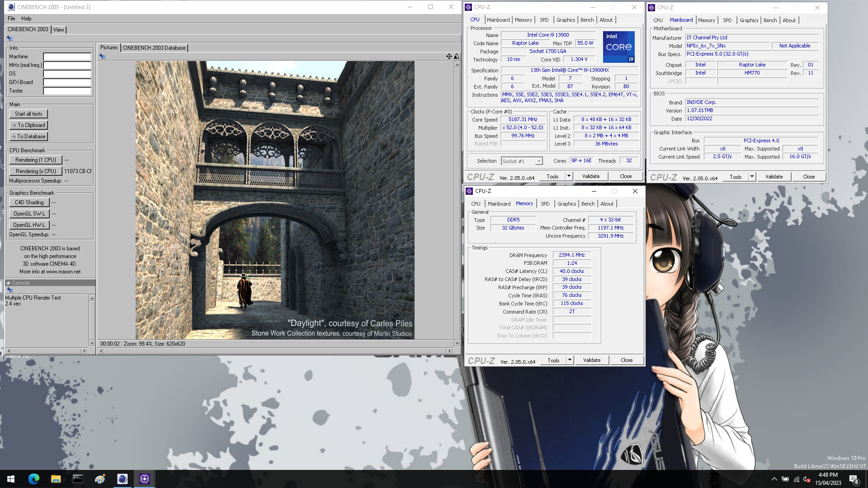Screen dimensions: 868x488
Task: Switch to CINEBENCH 2003 Database tab
Action: pos(154,47)
